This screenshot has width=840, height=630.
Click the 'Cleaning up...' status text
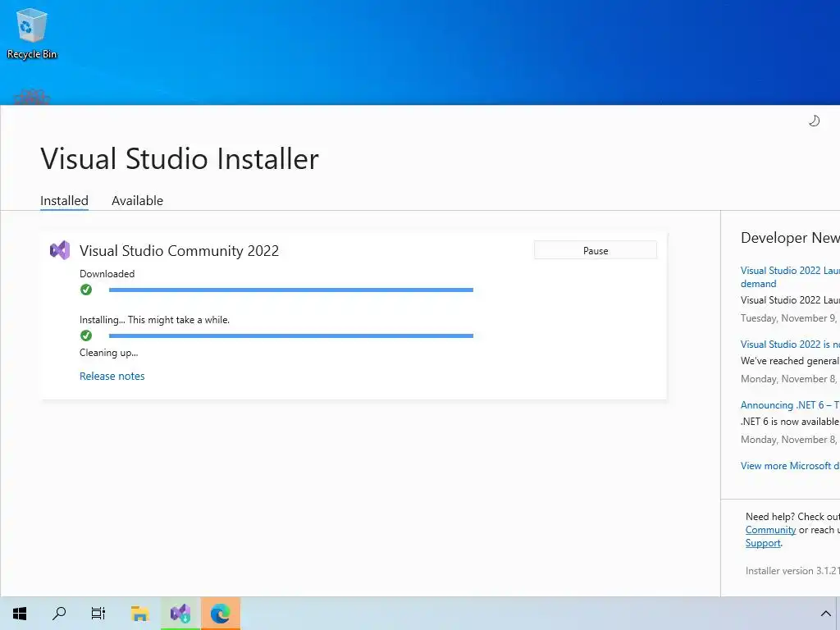coord(109,353)
